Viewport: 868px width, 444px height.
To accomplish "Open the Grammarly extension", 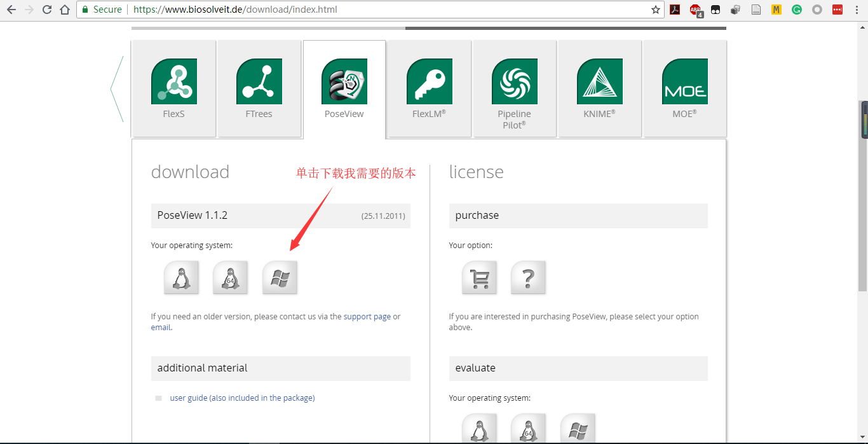I will point(797,10).
